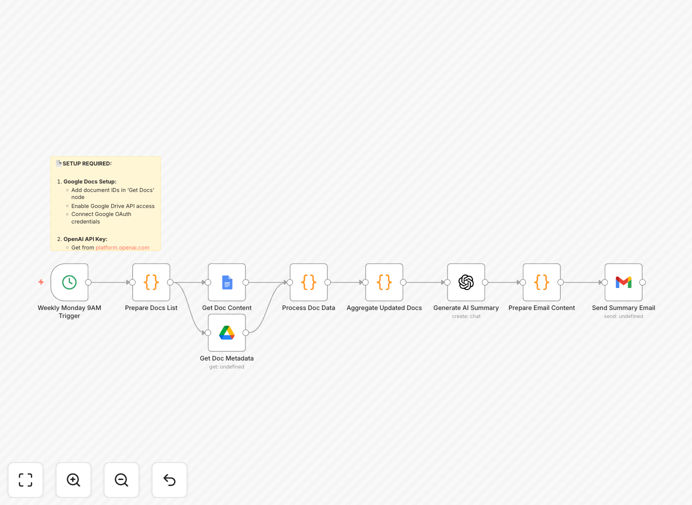Image resolution: width=692 pixels, height=505 pixels.
Task: Click the 'Get Doc Metadata' node label
Action: [227, 358]
